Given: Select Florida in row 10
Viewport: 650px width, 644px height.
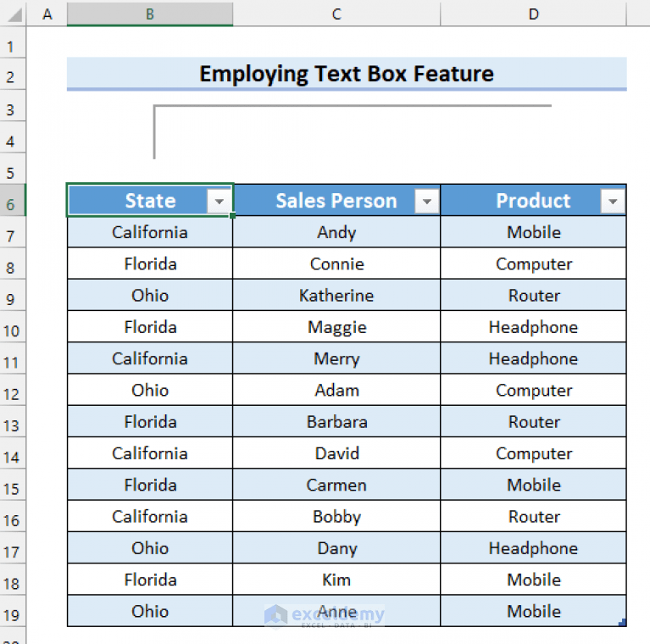Looking at the screenshot, I should pos(150,327).
